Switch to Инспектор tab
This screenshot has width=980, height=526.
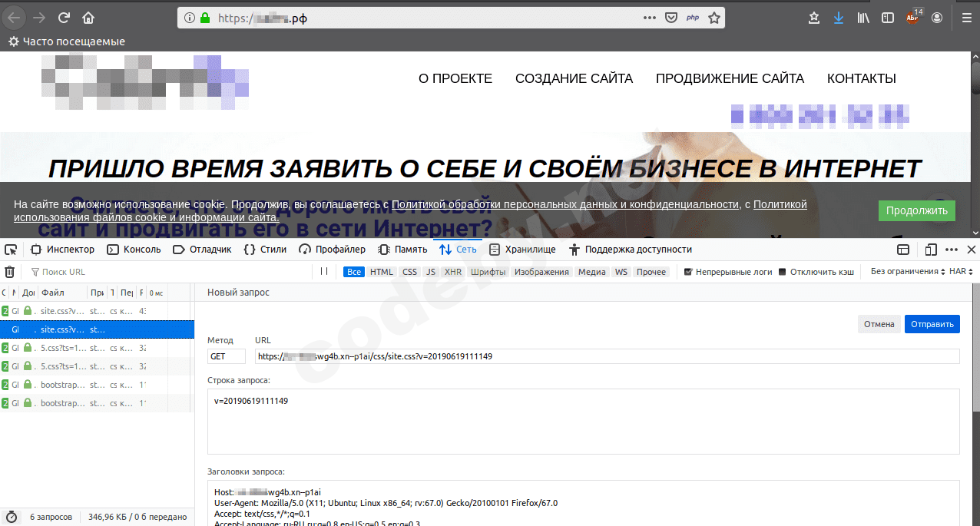pos(62,250)
